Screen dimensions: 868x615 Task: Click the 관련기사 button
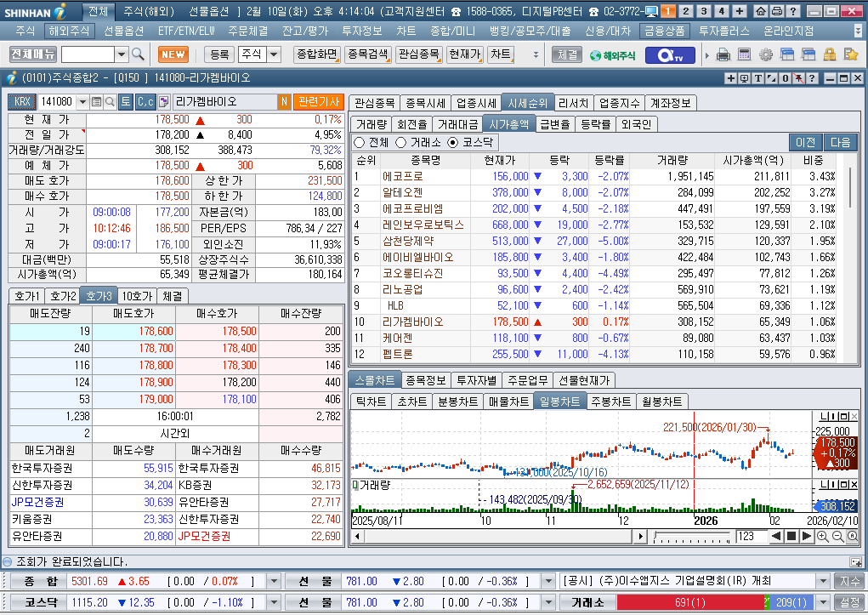[318, 101]
